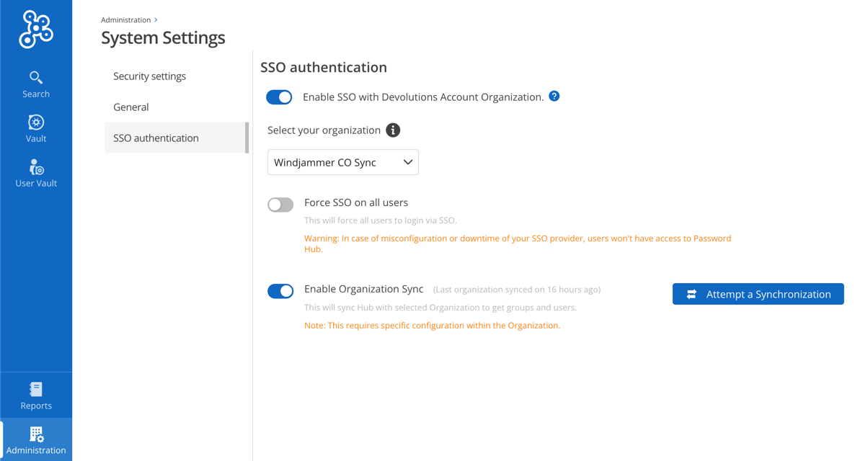
Task: Click the Devolutions Hub logo icon
Action: (34, 29)
